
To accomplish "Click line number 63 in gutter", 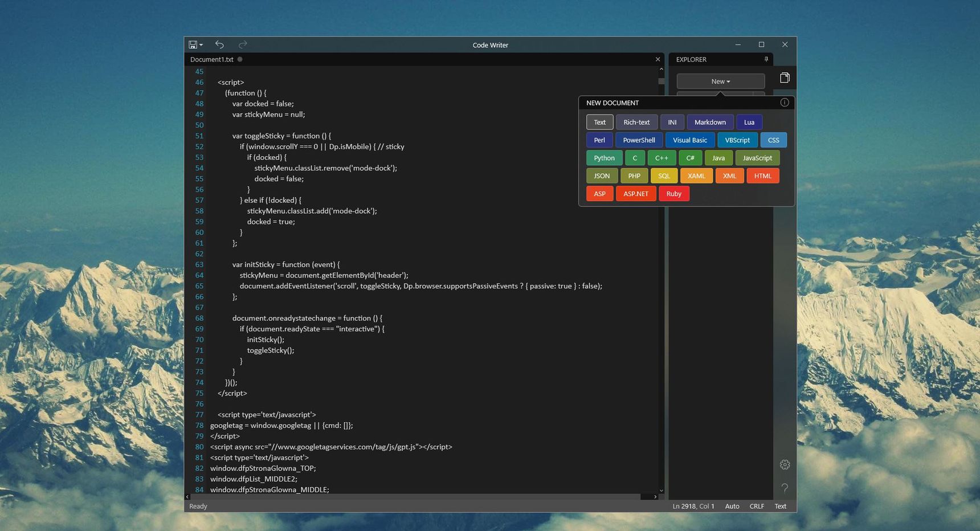I will pos(199,265).
